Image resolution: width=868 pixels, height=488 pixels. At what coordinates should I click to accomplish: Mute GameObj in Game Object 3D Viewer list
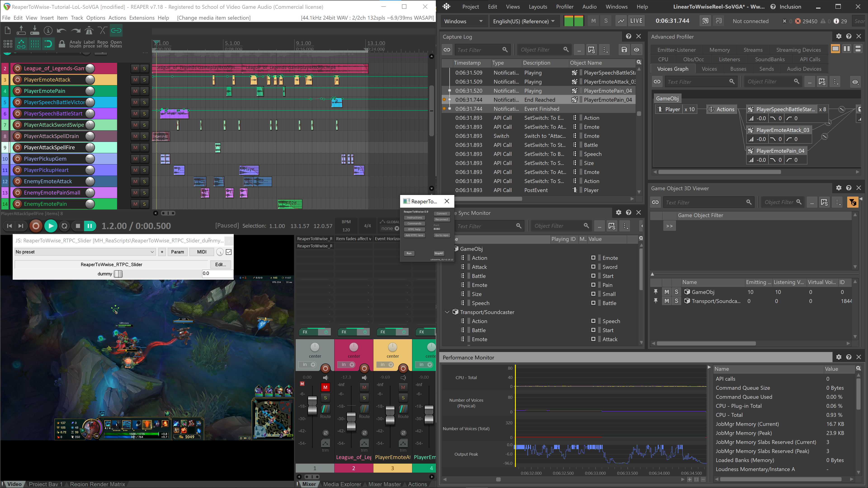667,292
